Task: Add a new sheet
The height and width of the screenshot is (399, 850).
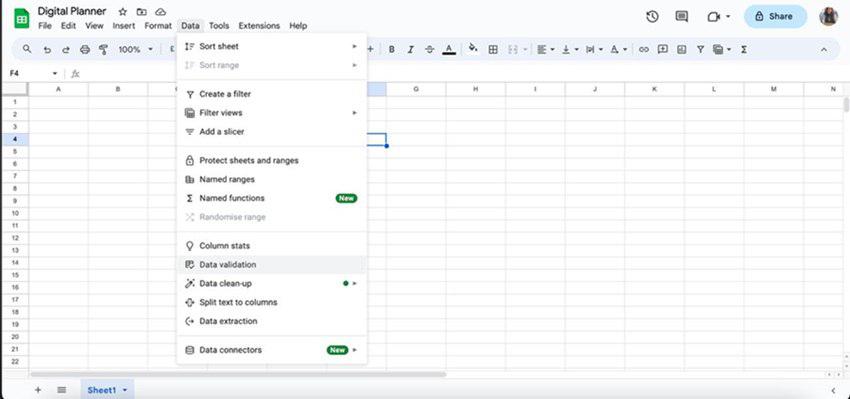Action: coord(38,390)
